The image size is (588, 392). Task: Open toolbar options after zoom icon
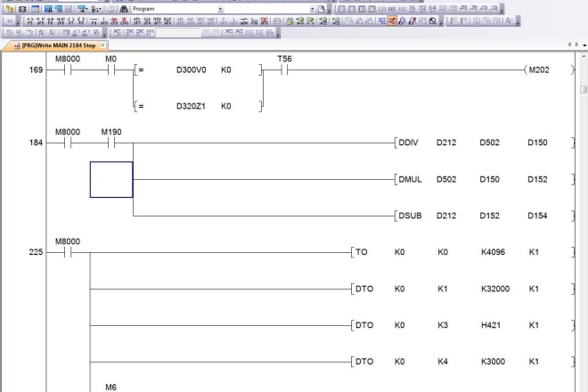point(441,21)
